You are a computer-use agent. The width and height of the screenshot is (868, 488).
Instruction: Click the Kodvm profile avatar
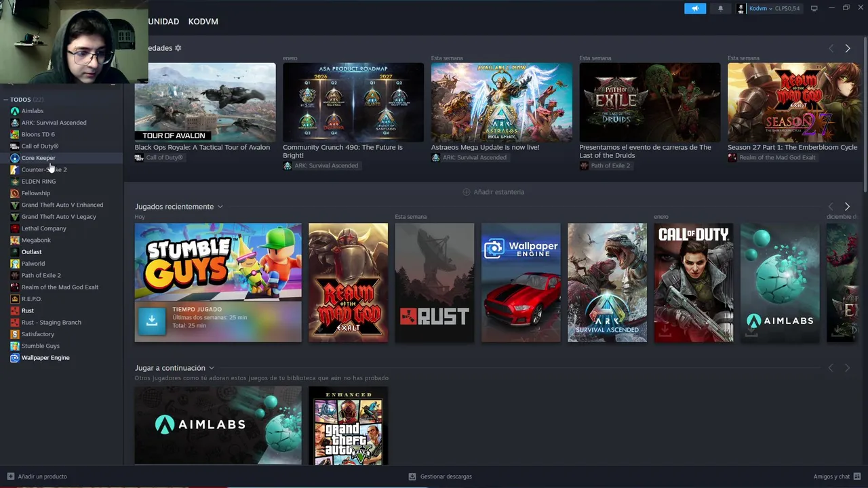pos(741,8)
